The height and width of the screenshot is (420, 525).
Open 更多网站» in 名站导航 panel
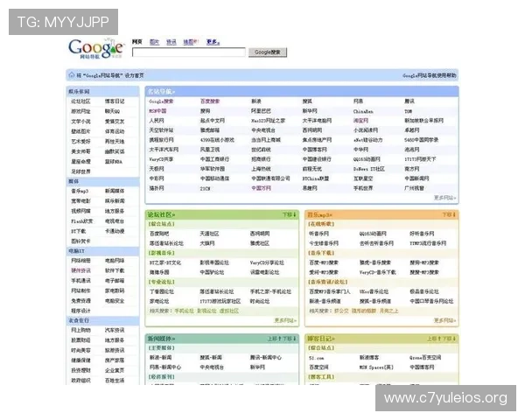point(445,198)
